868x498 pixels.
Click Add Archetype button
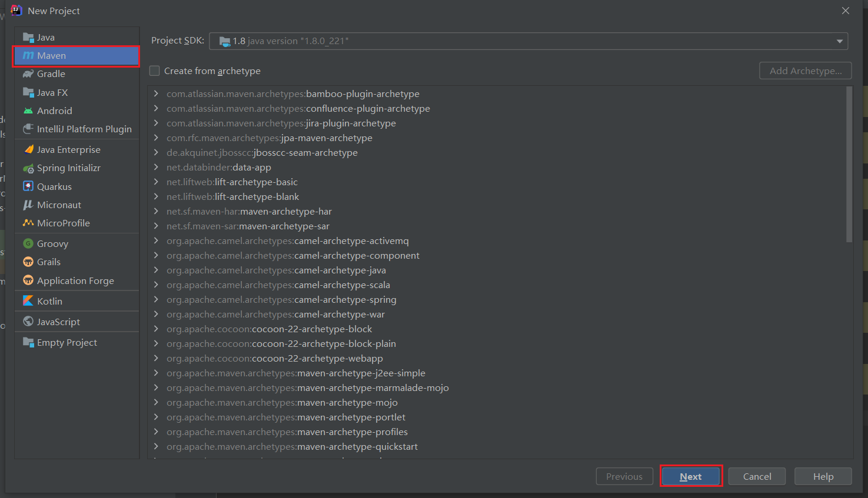pos(806,71)
